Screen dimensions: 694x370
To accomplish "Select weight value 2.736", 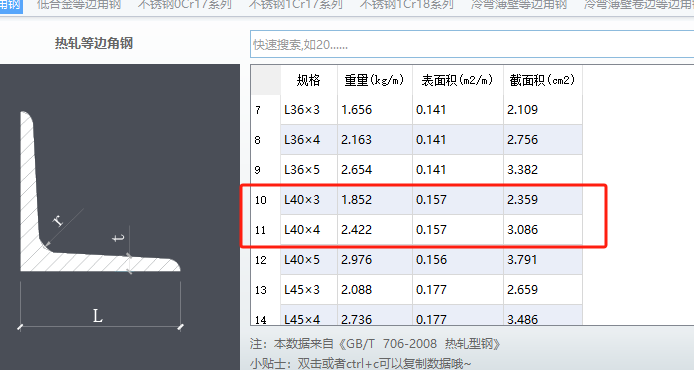I will point(375,315).
